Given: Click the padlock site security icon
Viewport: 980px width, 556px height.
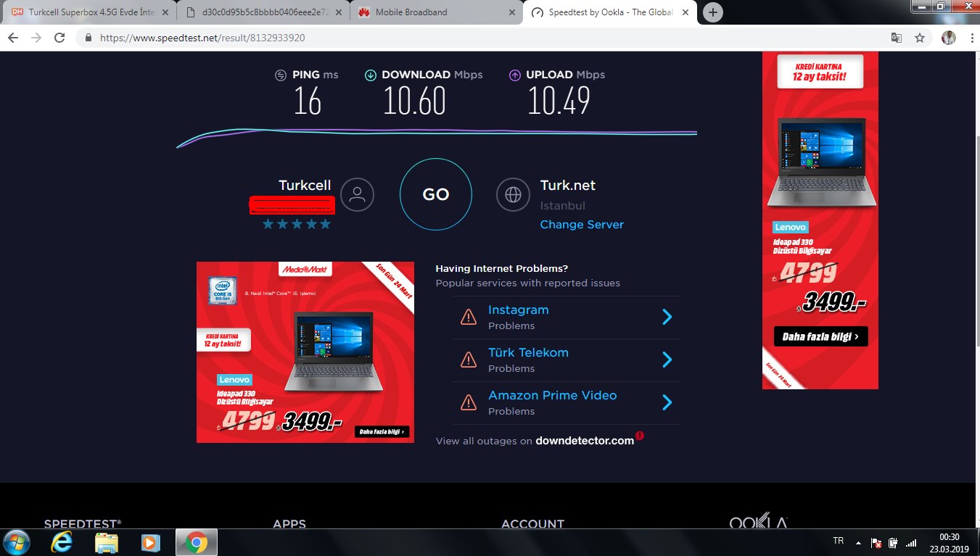Looking at the screenshot, I should (88, 38).
